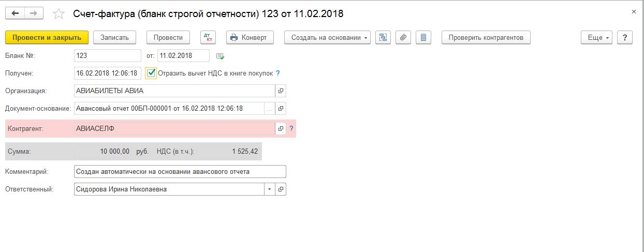Click 'Проверить контрагентов' button
The height and width of the screenshot is (252, 644).
tap(486, 37)
